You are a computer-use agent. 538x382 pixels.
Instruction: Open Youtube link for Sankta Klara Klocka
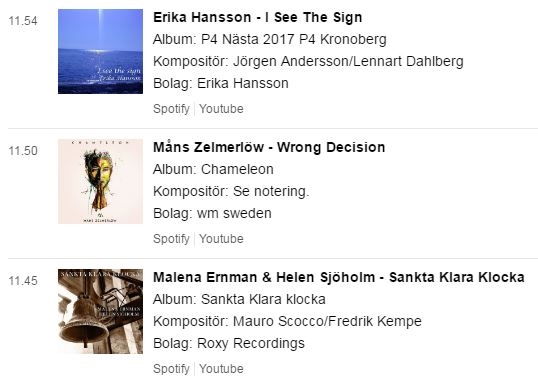[x=221, y=369]
